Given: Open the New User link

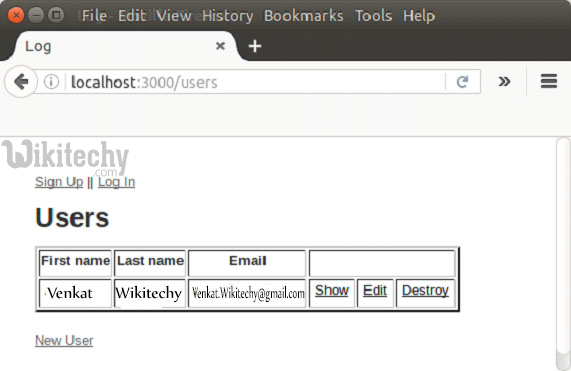Looking at the screenshot, I should click(64, 340).
